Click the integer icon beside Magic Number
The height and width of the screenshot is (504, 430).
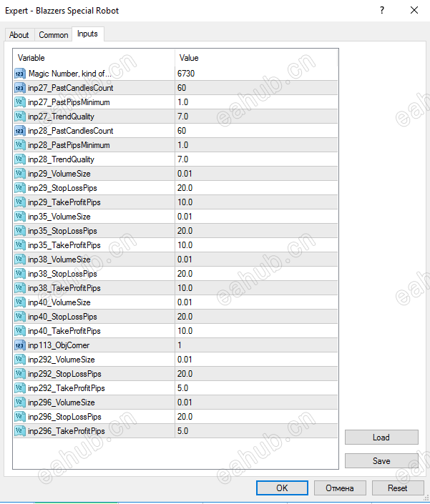click(19, 74)
